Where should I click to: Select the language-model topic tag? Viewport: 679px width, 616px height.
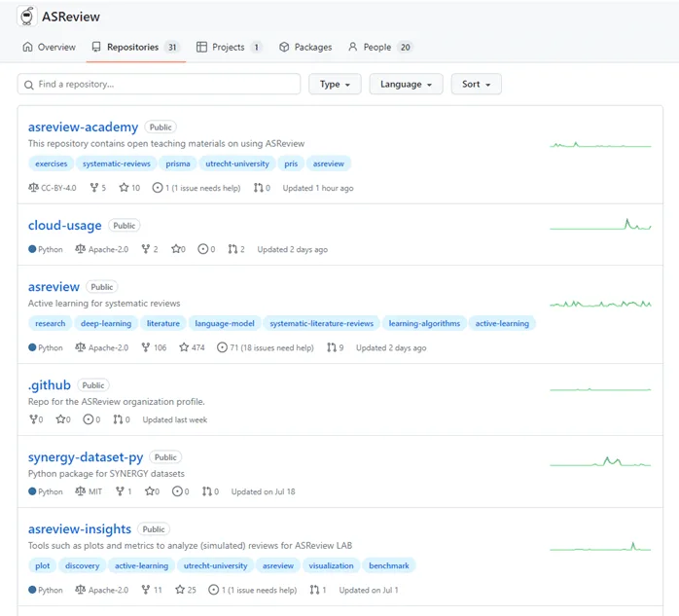click(225, 324)
